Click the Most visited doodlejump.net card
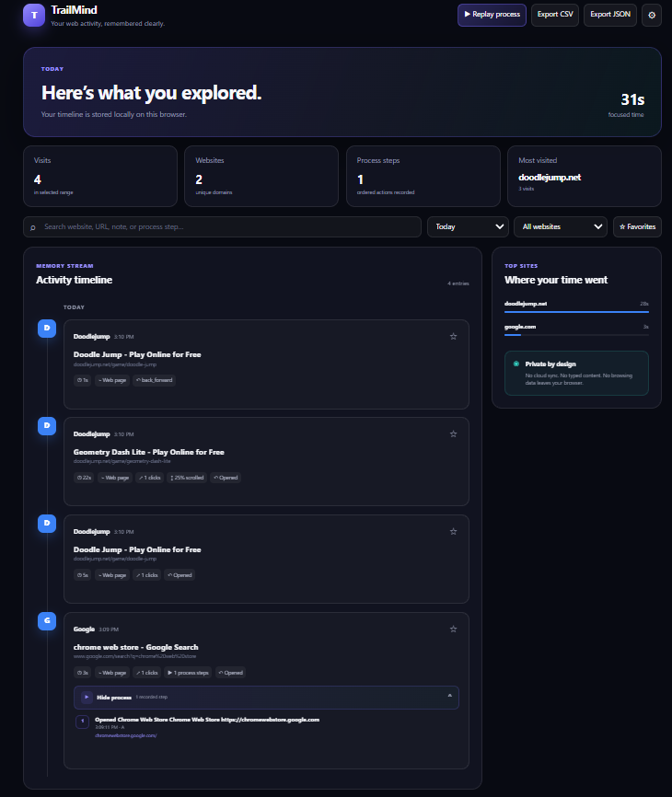672x797 pixels. tap(585, 177)
